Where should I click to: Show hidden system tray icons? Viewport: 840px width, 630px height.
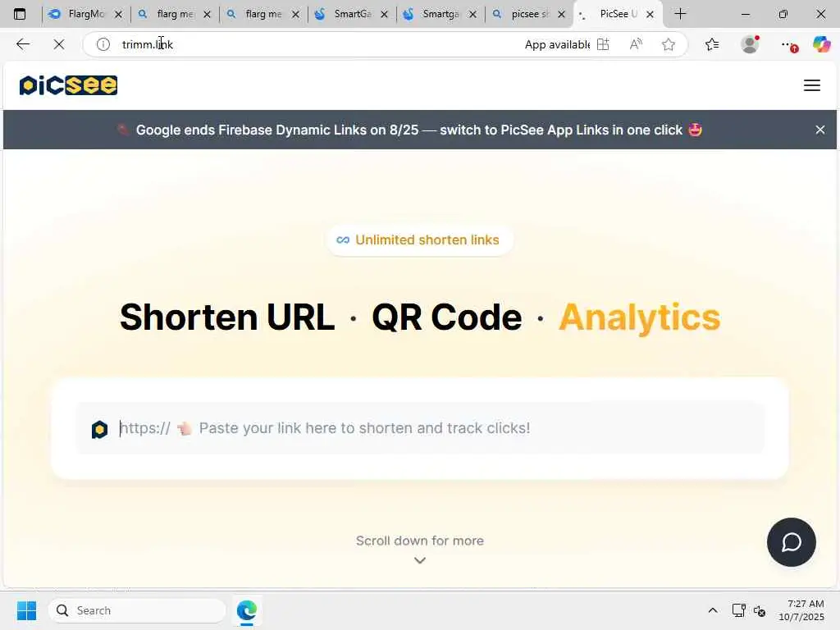click(713, 610)
